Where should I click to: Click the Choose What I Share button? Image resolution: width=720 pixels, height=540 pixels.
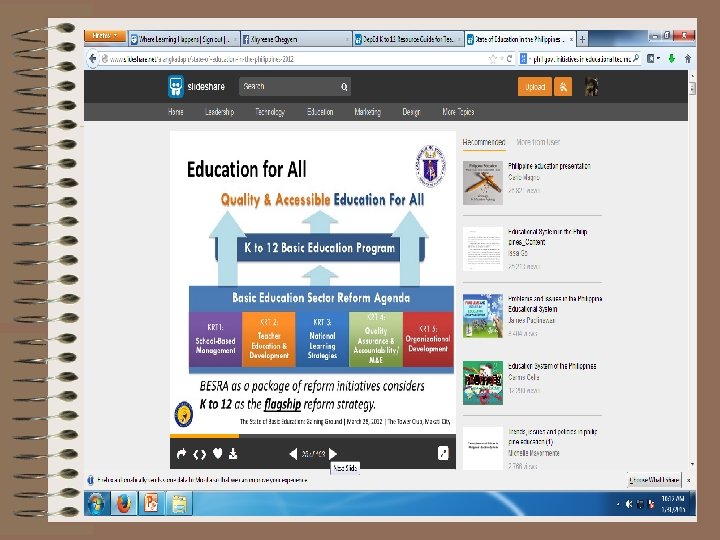click(x=654, y=480)
